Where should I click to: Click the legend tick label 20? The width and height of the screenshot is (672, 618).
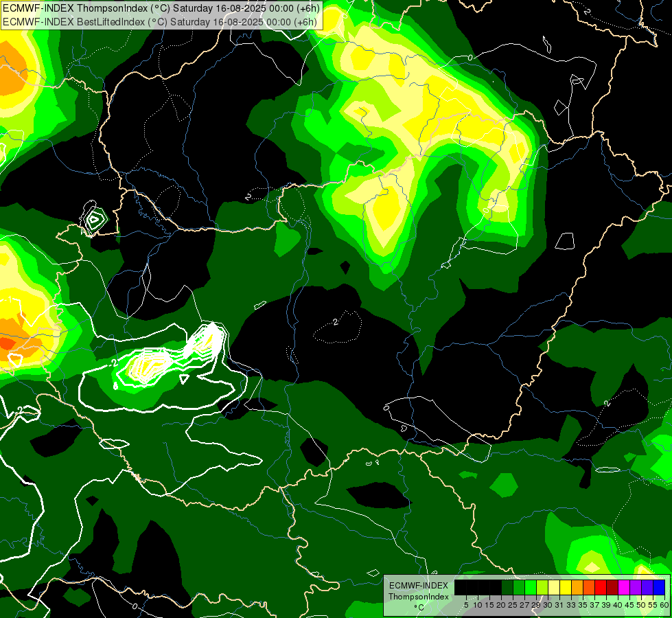501,605
